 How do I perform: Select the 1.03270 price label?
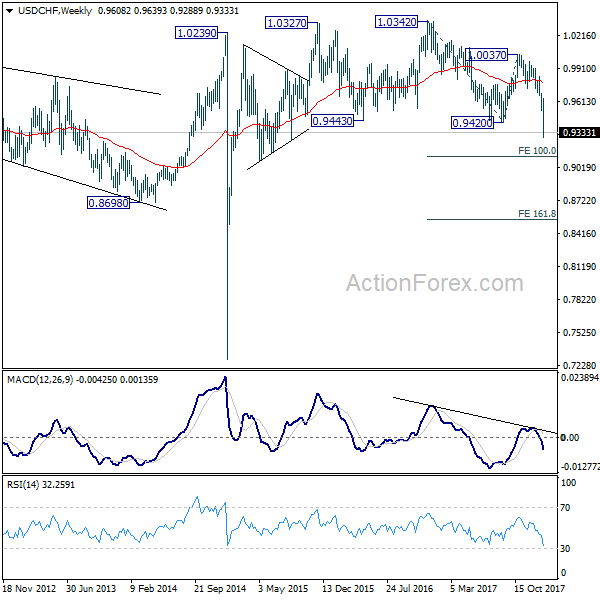tap(287, 23)
